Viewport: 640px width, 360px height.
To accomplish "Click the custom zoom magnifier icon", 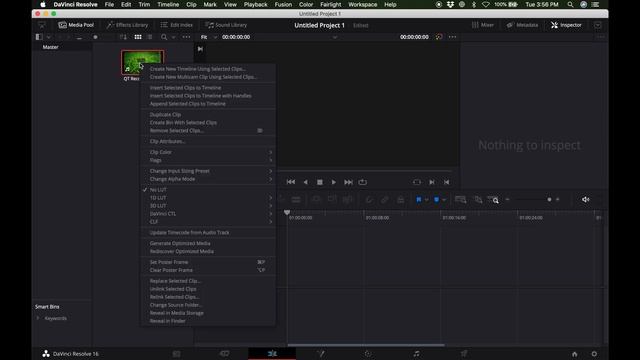I will (493, 200).
